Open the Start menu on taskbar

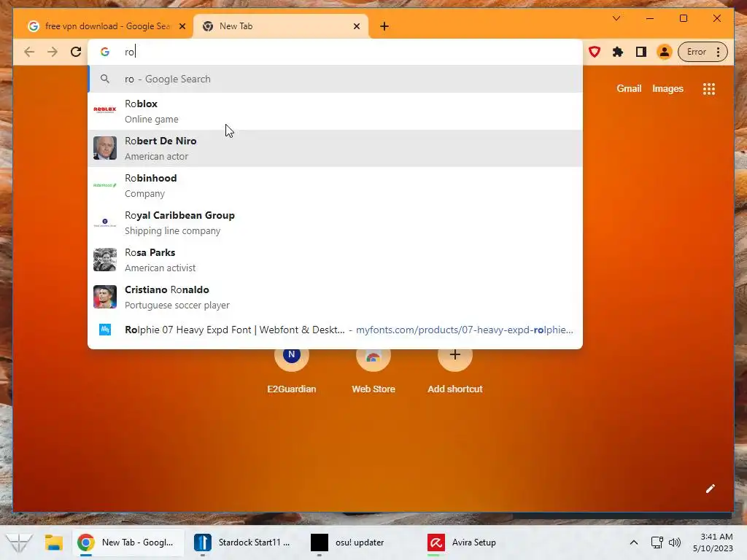click(x=19, y=542)
